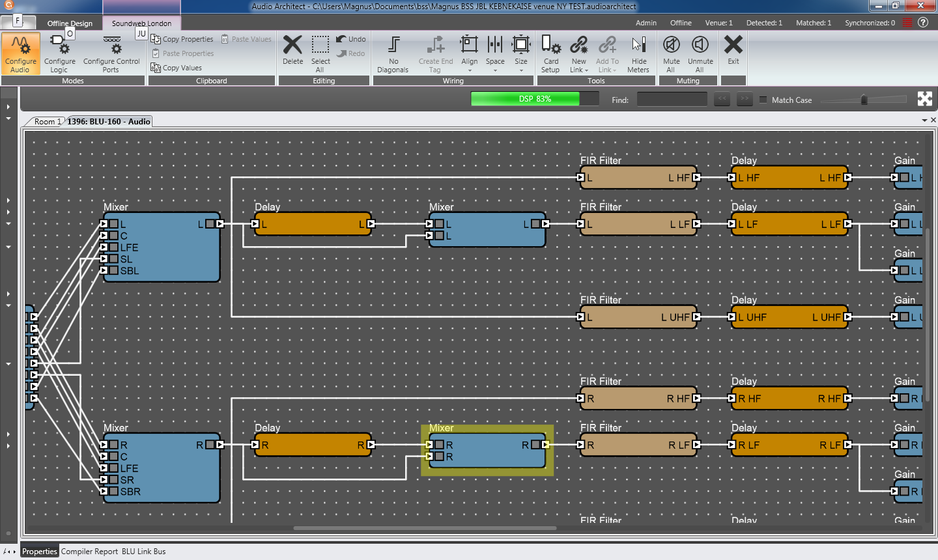Click Hide Meters
Image resolution: width=938 pixels, height=560 pixels.
pyautogui.click(x=638, y=53)
